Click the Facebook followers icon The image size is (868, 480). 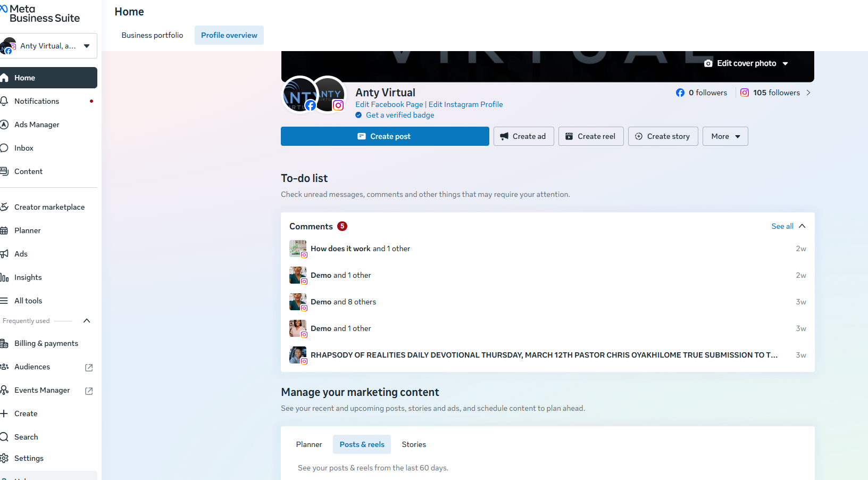coord(680,93)
